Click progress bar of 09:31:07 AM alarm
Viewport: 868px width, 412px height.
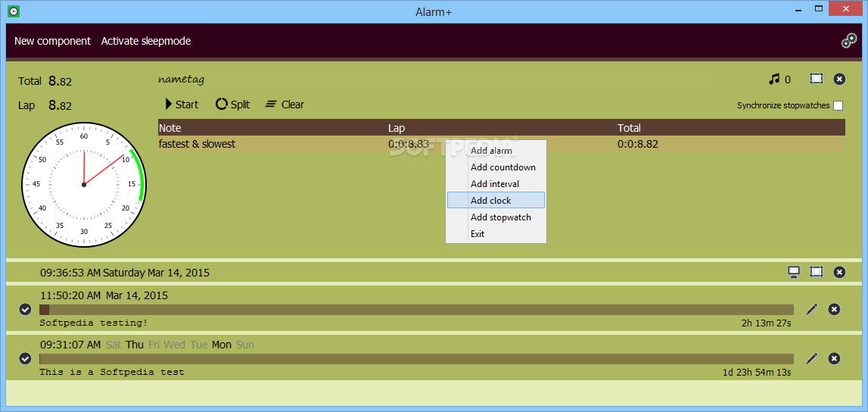[x=416, y=359]
